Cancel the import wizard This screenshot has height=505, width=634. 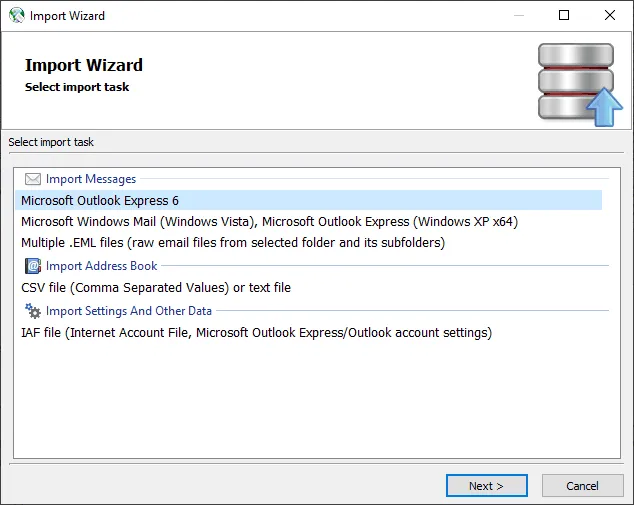(x=582, y=486)
